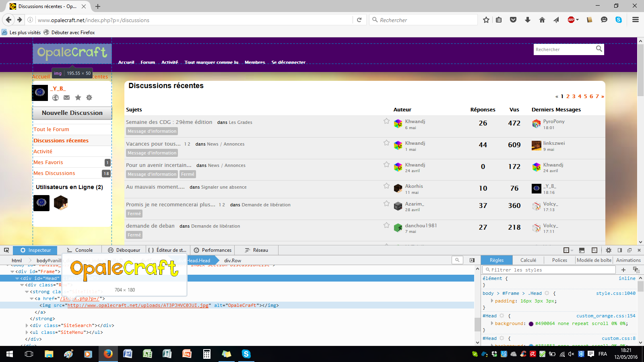This screenshot has width=644, height=362.
Task: Toggle split console in devtools toolbar
Action: [x=582, y=250]
